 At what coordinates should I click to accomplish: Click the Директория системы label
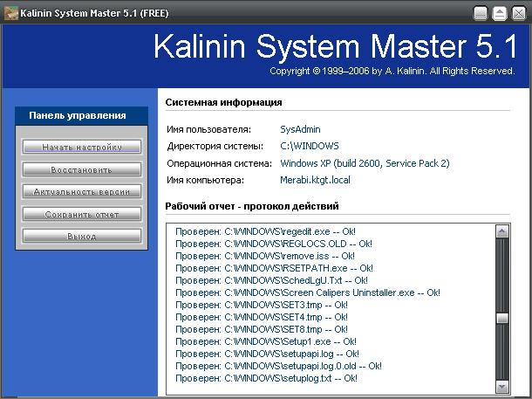215,147
